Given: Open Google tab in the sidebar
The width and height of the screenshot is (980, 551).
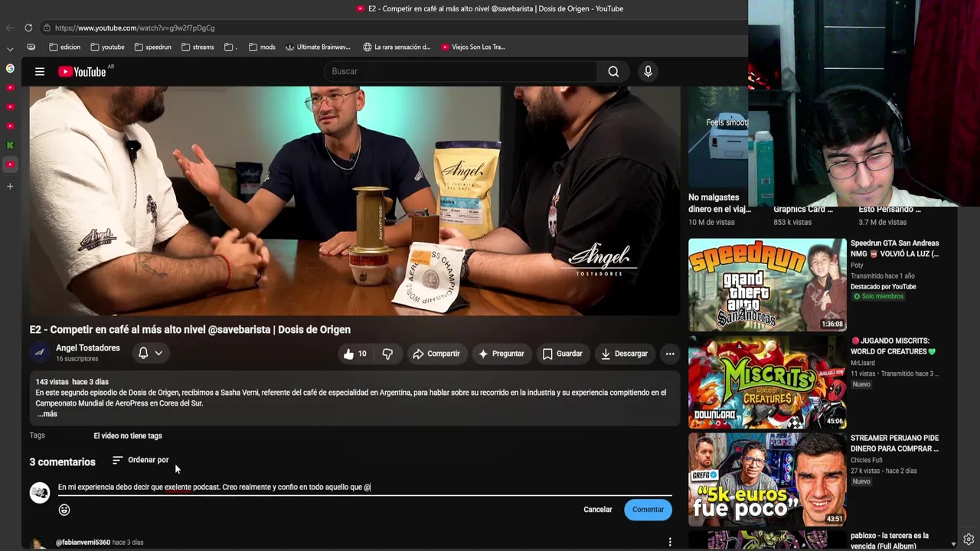Looking at the screenshot, I should pos(10,68).
